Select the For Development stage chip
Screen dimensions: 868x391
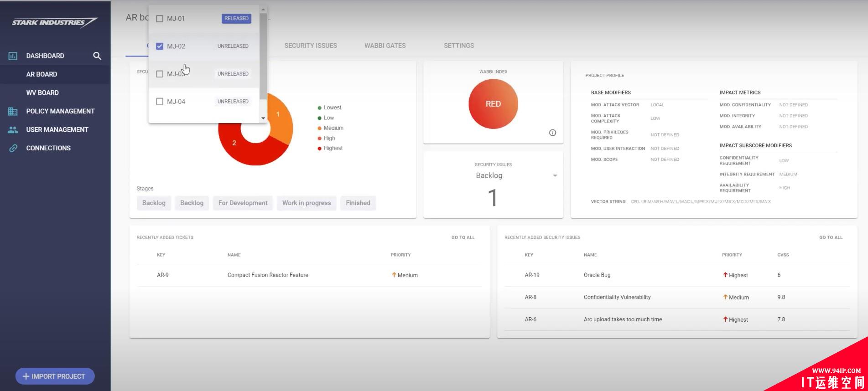(x=243, y=203)
